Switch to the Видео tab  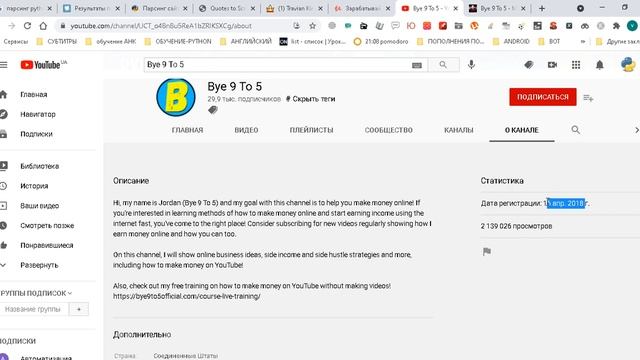click(246, 130)
